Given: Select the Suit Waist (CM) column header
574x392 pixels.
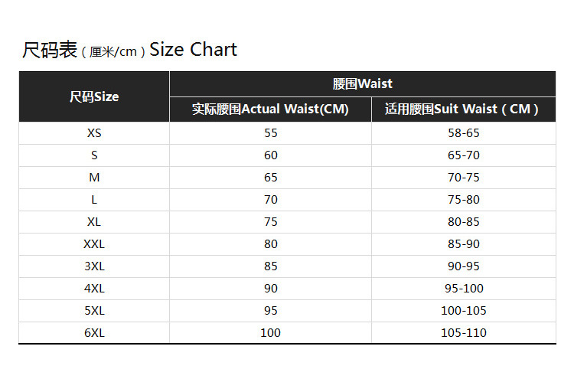Looking at the screenshot, I should pos(464,109).
